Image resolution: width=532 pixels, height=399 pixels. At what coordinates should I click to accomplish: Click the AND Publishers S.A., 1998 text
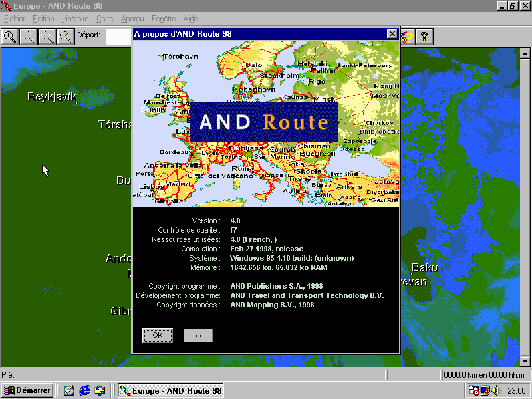(x=277, y=286)
